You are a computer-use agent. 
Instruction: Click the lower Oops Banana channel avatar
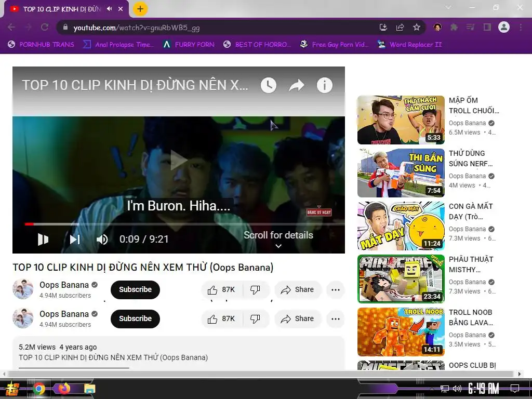point(23,318)
